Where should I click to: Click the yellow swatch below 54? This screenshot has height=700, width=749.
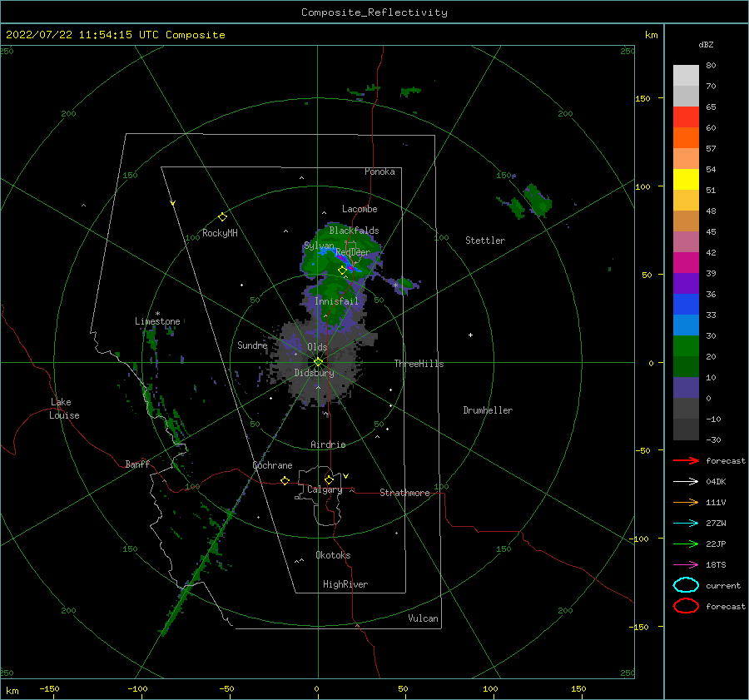(x=686, y=179)
